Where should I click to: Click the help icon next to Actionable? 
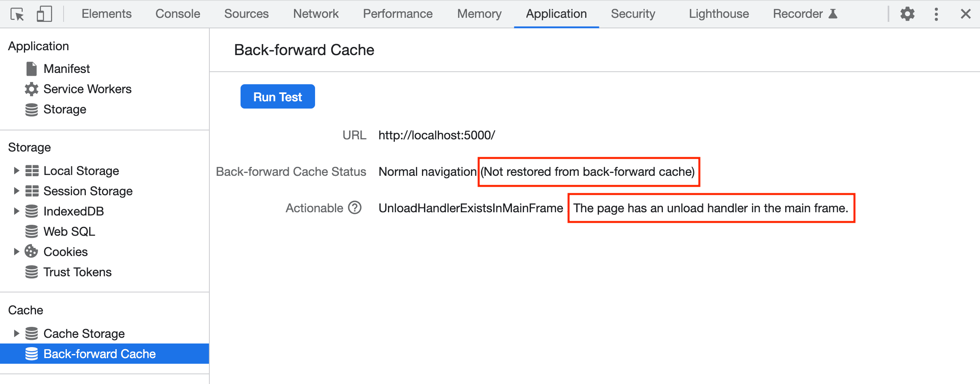coord(354,208)
